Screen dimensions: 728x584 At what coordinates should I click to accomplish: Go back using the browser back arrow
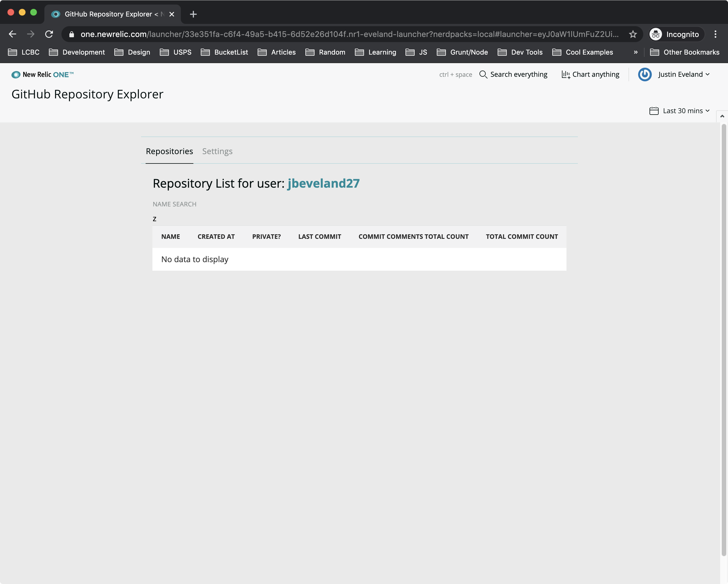(13, 34)
